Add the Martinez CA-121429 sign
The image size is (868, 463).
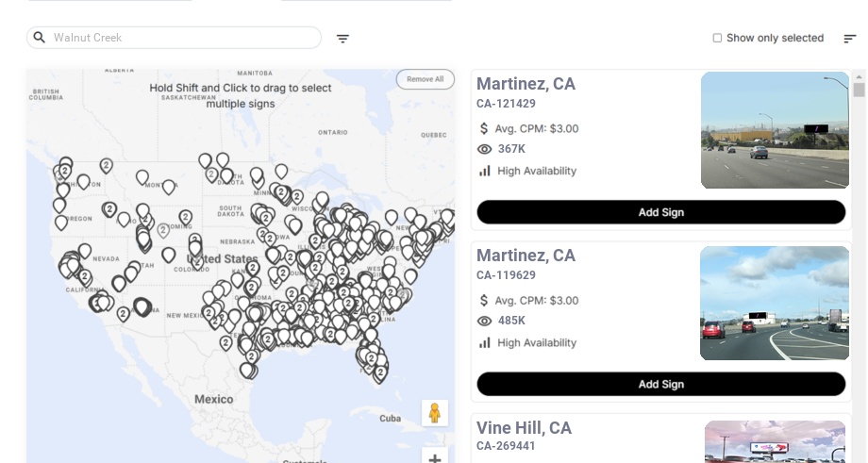[x=660, y=212]
